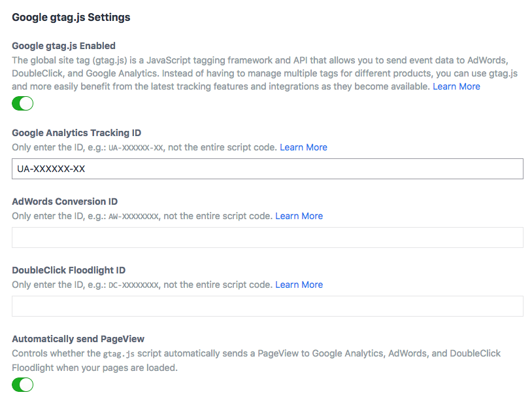Focus the AdWords Conversion ID input box

tap(267, 237)
